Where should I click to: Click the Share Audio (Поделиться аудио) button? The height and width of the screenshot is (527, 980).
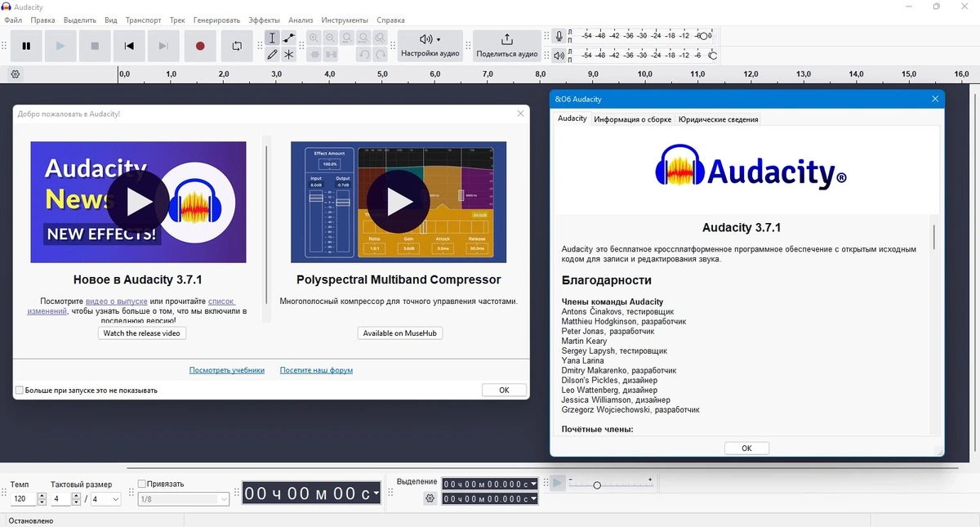point(506,47)
